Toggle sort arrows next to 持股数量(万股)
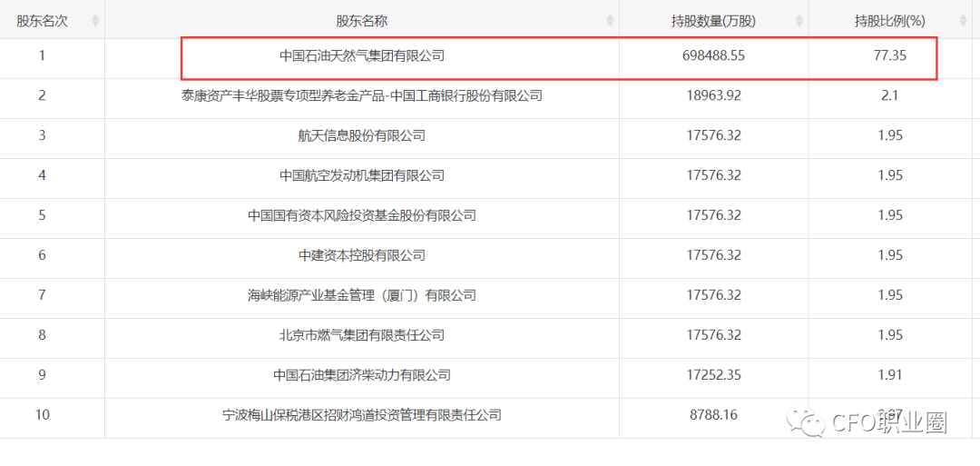980x466 pixels. pos(799,21)
